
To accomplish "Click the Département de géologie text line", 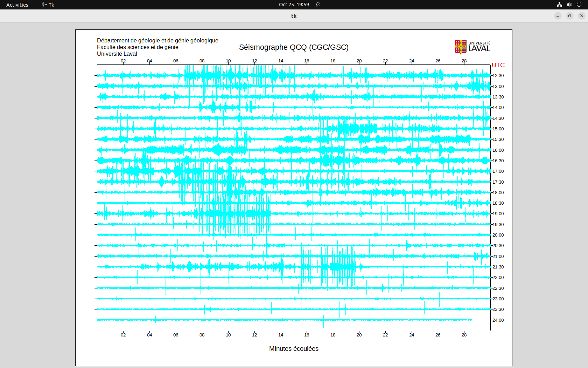I will tap(157, 41).
